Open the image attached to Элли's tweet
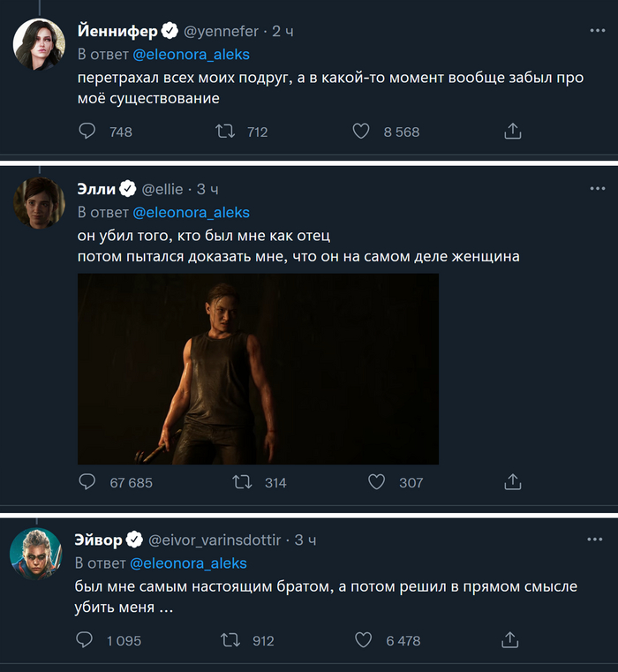Screen dimensions: 618x672 (x=258, y=368)
